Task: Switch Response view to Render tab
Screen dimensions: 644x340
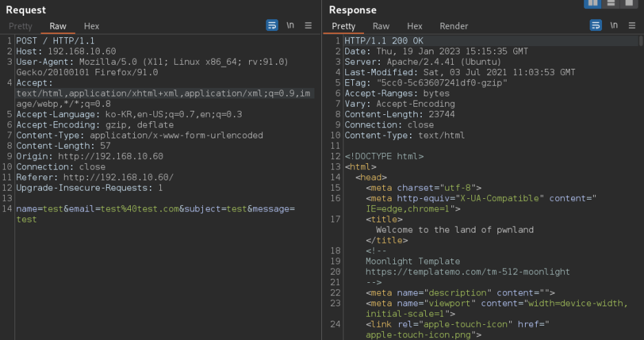Action: tap(454, 26)
